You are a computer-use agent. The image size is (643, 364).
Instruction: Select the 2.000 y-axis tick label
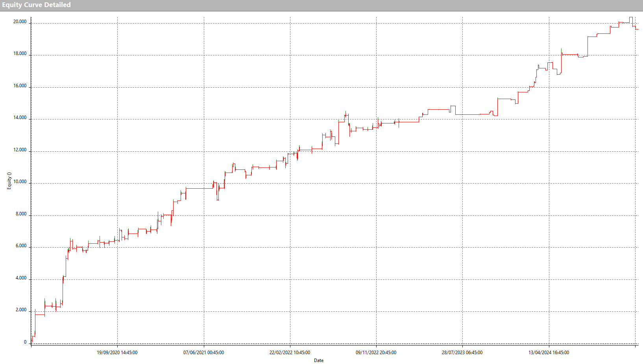pyautogui.click(x=21, y=310)
